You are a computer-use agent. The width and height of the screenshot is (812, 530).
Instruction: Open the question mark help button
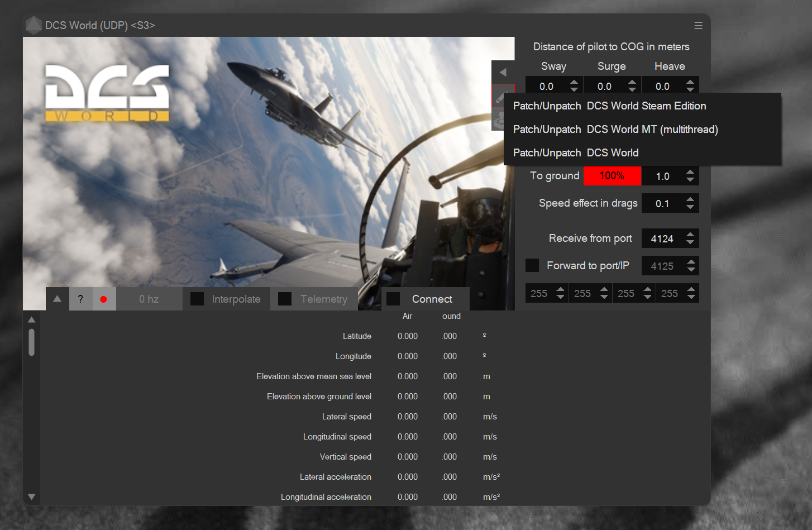point(80,299)
